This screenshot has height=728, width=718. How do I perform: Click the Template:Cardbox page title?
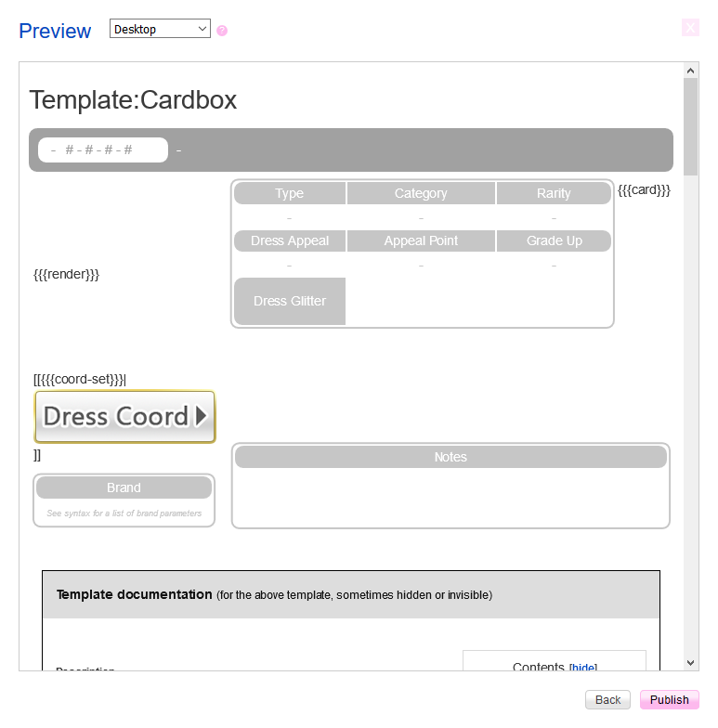(133, 99)
